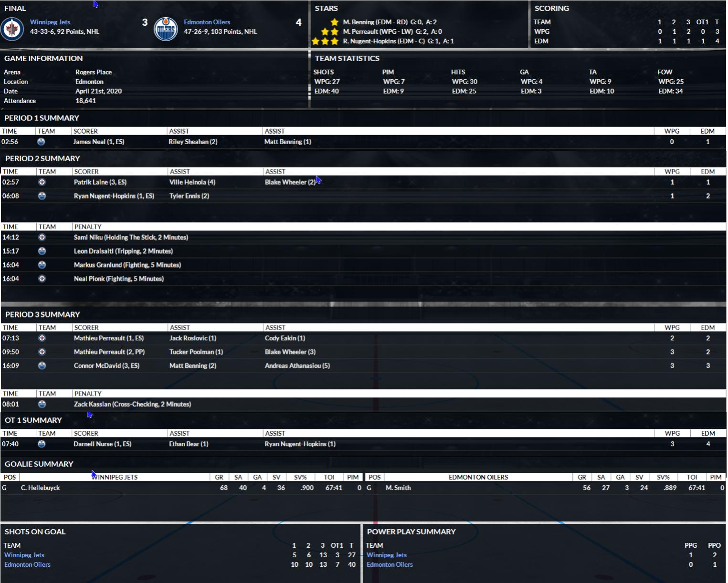Select assist Andreas Athanasiou (5)
This screenshot has height=583, width=728.
[x=297, y=366]
